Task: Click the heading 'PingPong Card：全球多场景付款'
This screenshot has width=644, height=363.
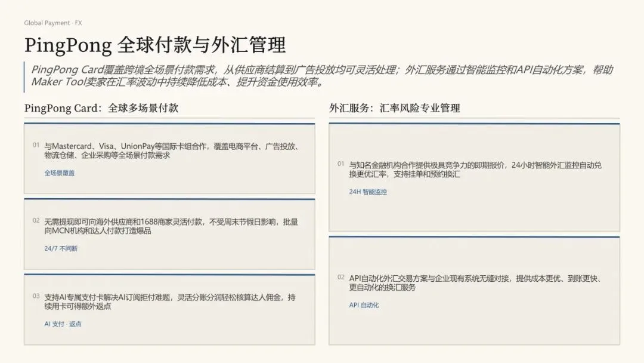Action: pyautogui.click(x=101, y=108)
